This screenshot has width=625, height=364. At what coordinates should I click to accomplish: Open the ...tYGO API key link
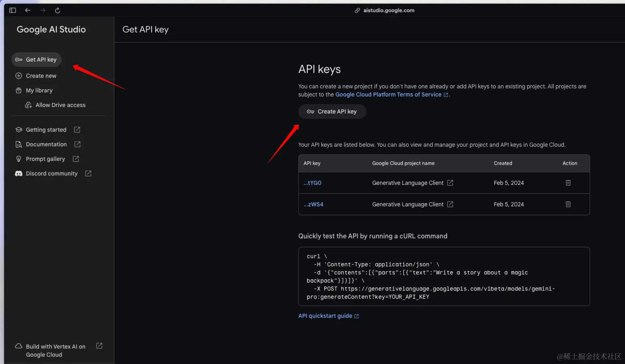312,183
